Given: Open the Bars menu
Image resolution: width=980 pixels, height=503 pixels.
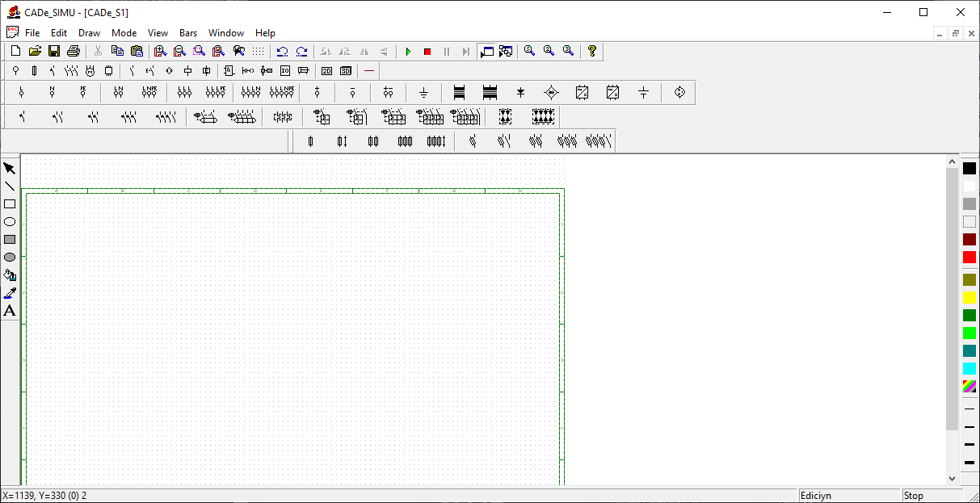Looking at the screenshot, I should (188, 33).
